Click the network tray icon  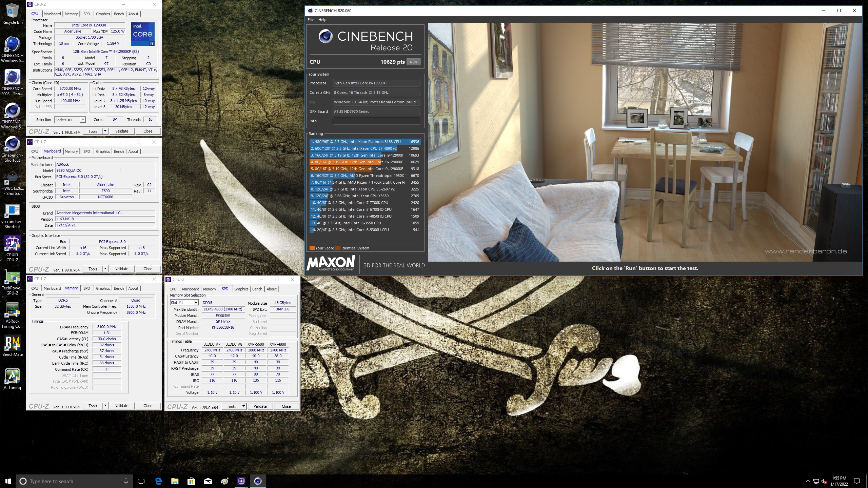pyautogui.click(x=816, y=481)
